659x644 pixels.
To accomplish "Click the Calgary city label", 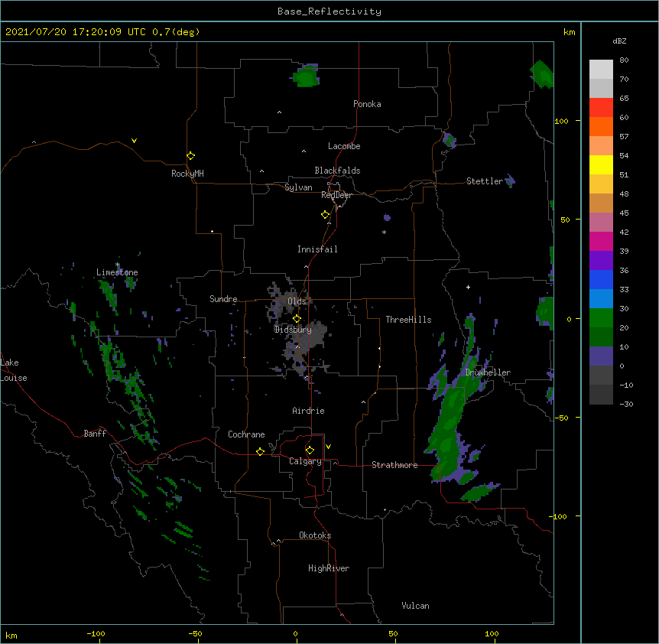I will click(x=305, y=461).
